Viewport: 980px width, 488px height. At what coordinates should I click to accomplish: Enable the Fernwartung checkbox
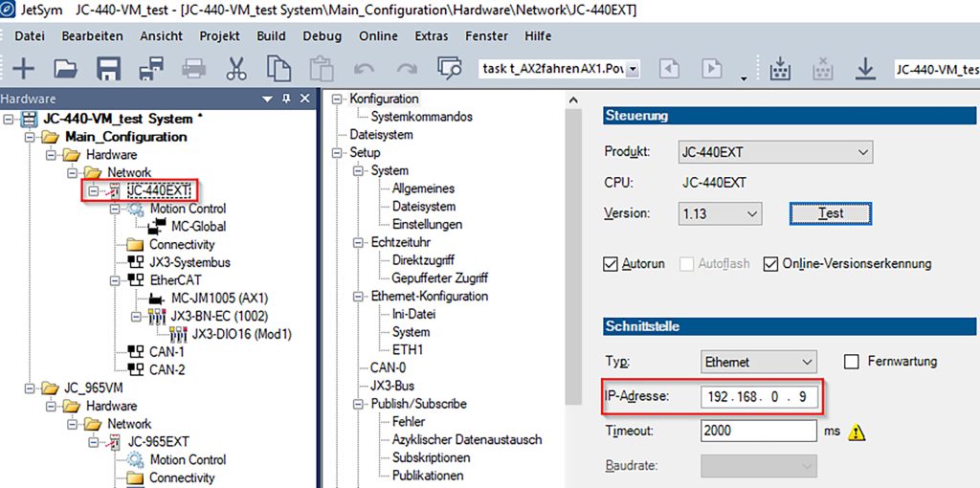click(x=851, y=361)
